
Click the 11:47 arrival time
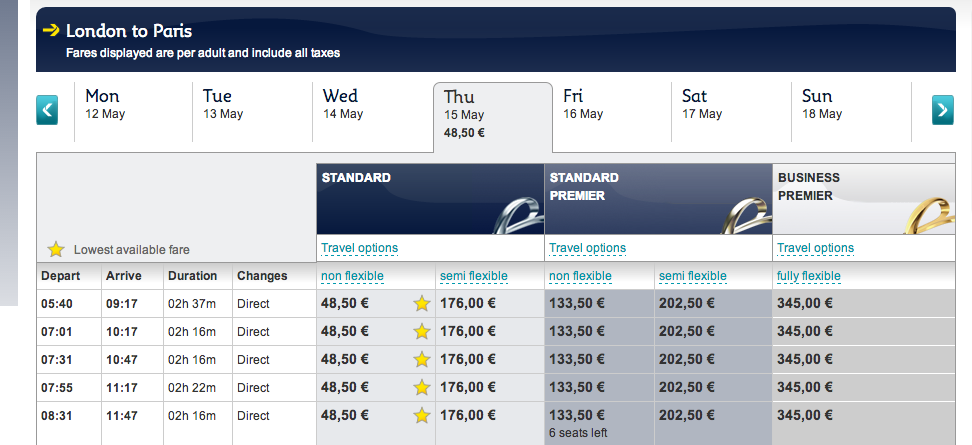122,415
